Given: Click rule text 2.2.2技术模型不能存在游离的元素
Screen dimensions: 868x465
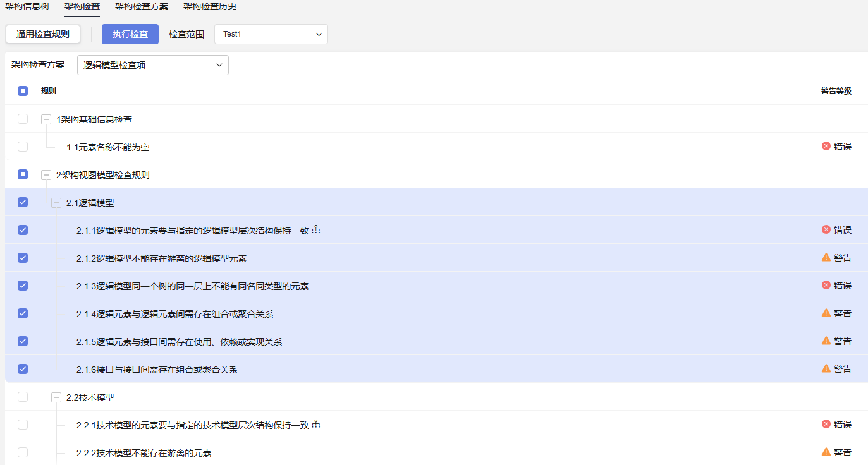Looking at the screenshot, I should pos(144,453).
